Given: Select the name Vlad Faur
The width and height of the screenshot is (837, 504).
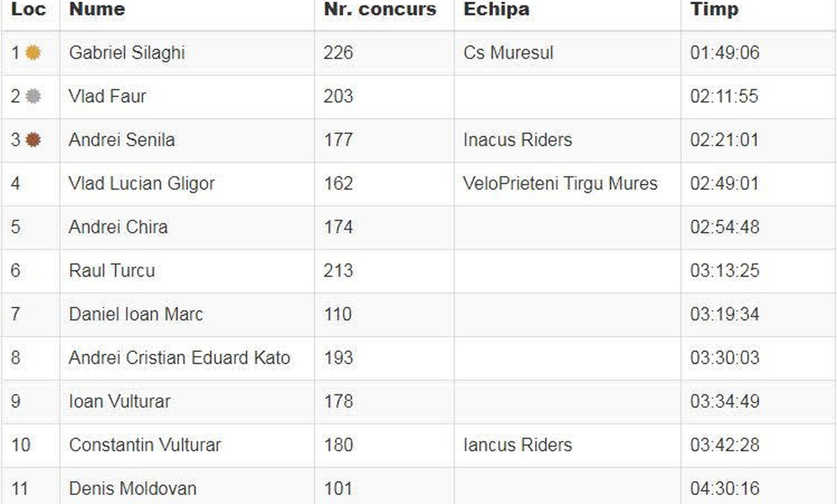Looking at the screenshot, I should click(x=107, y=96).
